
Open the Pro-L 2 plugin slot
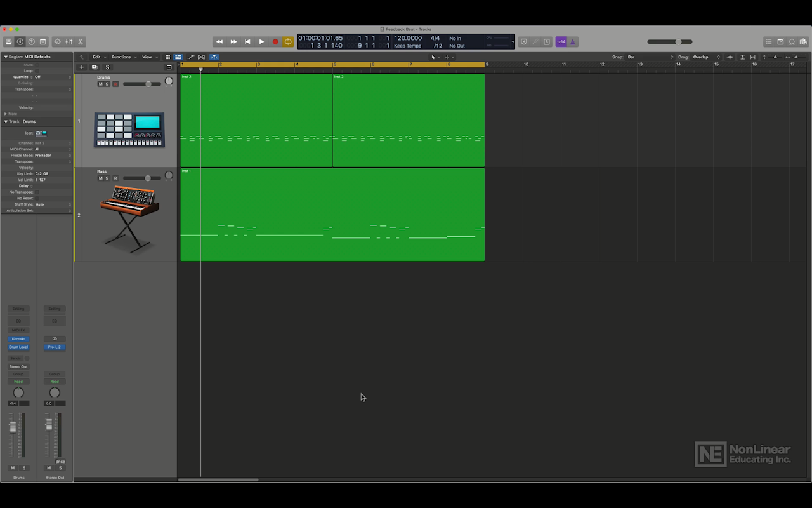point(55,347)
